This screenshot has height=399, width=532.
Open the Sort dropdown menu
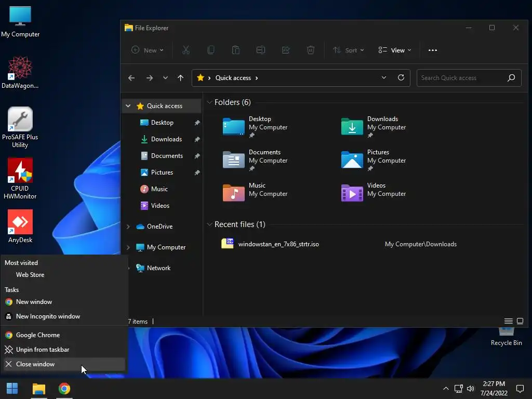[348, 50]
